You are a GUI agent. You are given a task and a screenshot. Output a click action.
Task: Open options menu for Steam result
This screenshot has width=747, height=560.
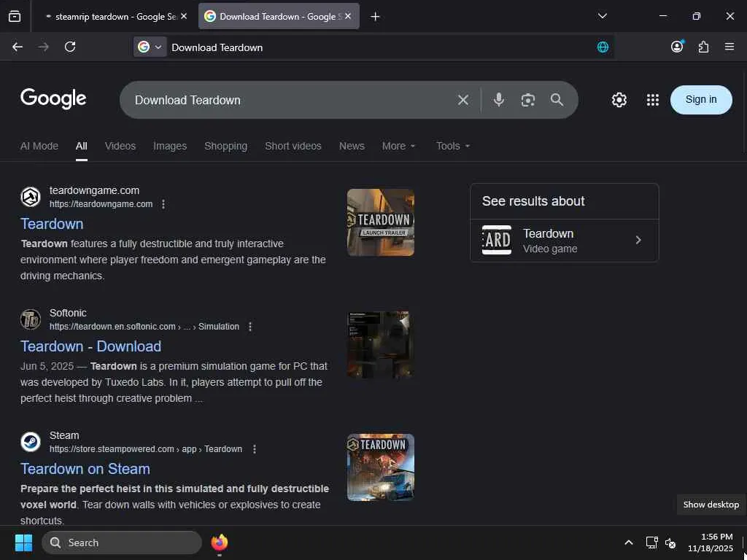(x=255, y=449)
